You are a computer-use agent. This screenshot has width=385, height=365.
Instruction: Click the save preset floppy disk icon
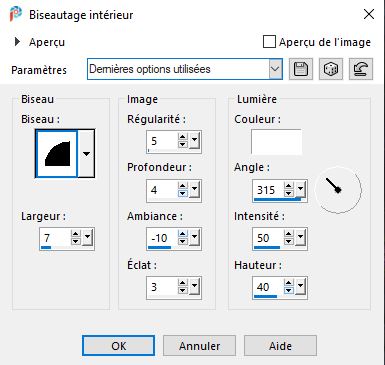point(301,69)
